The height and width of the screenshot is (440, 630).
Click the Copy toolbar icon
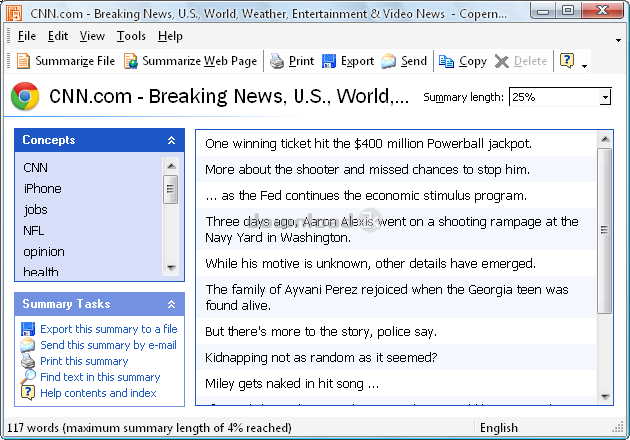point(447,61)
